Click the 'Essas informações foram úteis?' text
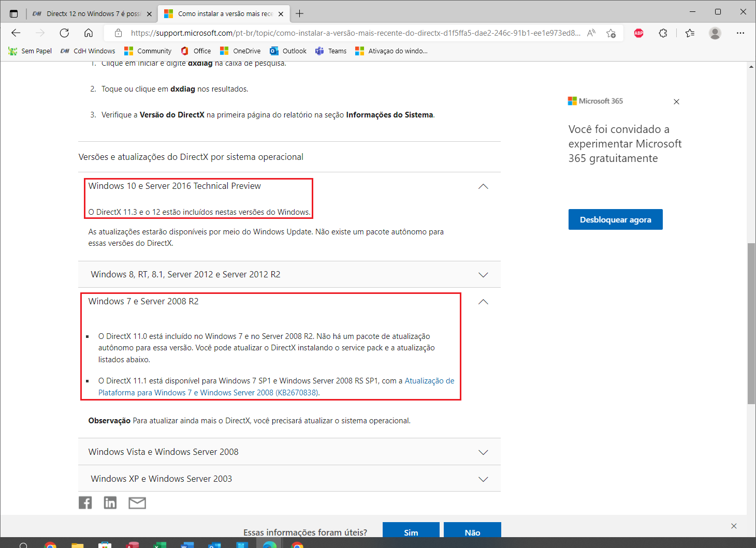The width and height of the screenshot is (756, 548). pos(305,532)
